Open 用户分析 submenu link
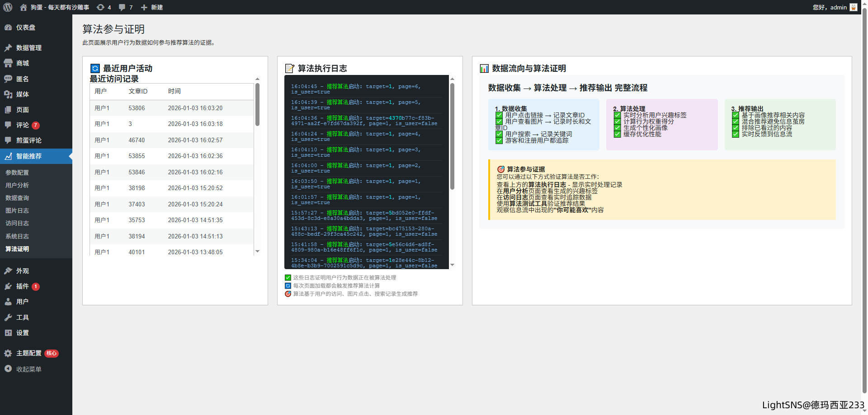The image size is (868, 415). (x=17, y=185)
